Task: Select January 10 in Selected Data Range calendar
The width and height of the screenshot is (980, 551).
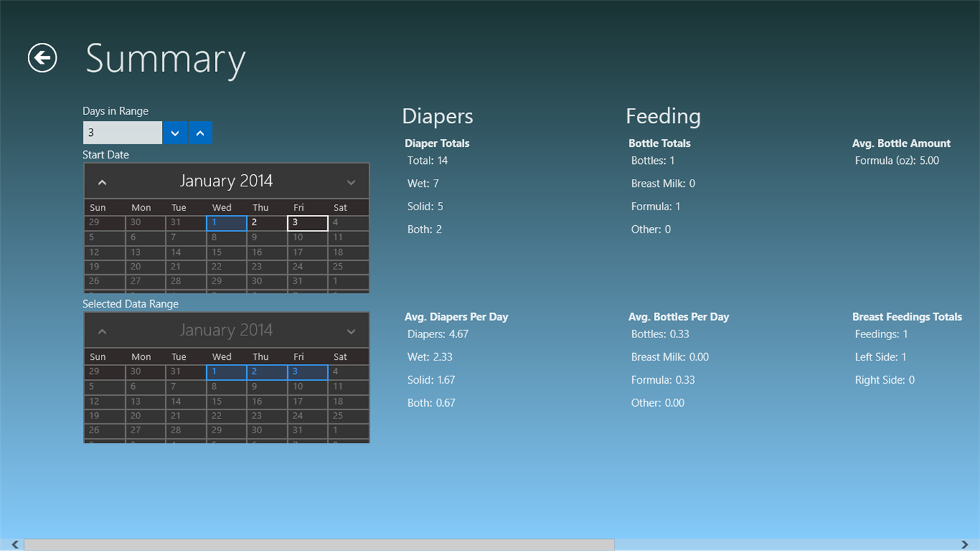Action: click(x=308, y=386)
